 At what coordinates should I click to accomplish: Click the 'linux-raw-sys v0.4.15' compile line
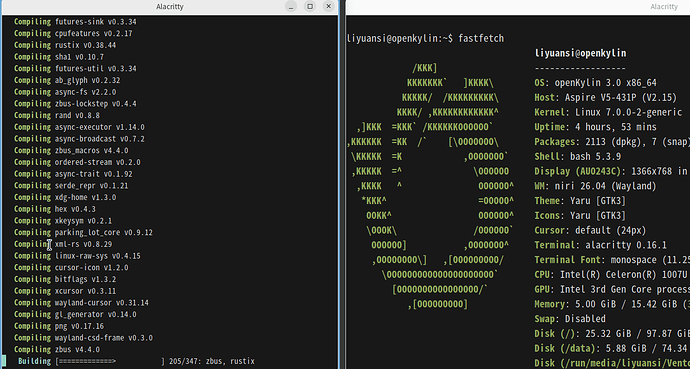pos(77,256)
